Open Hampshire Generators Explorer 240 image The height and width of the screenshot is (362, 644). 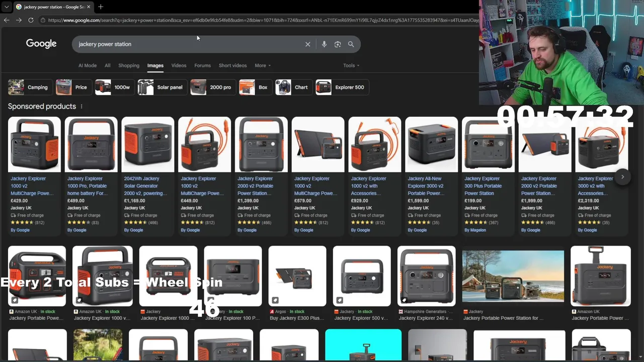click(427, 276)
